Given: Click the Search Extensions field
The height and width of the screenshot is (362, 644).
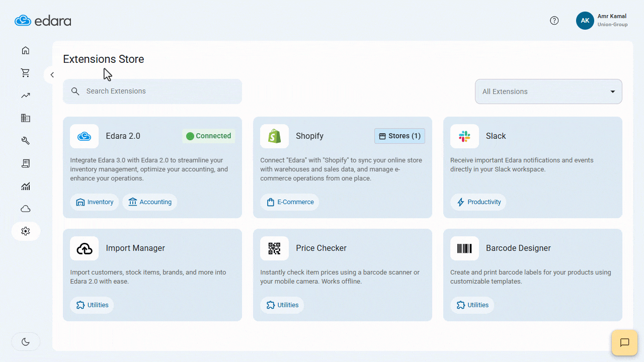Looking at the screenshot, I should point(152,92).
